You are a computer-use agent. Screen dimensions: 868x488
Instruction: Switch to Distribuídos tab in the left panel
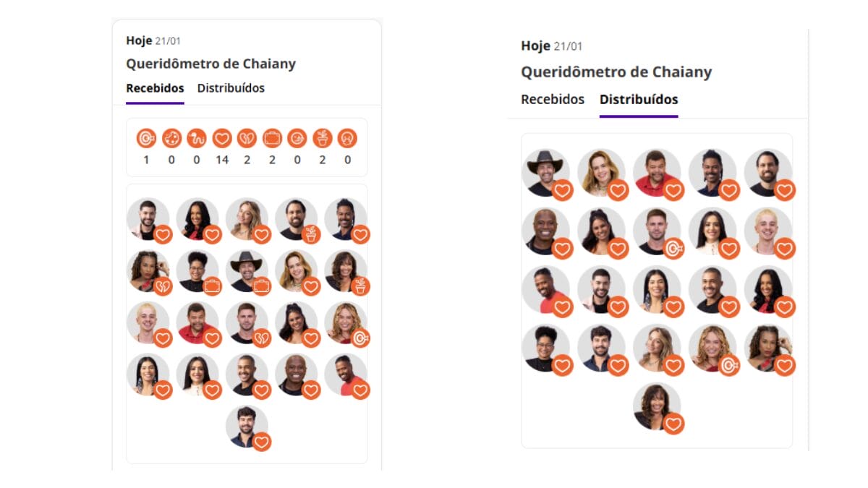[231, 88]
